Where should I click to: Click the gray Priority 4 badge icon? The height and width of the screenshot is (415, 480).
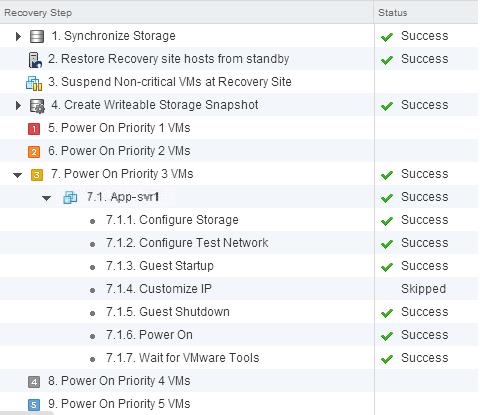34,382
